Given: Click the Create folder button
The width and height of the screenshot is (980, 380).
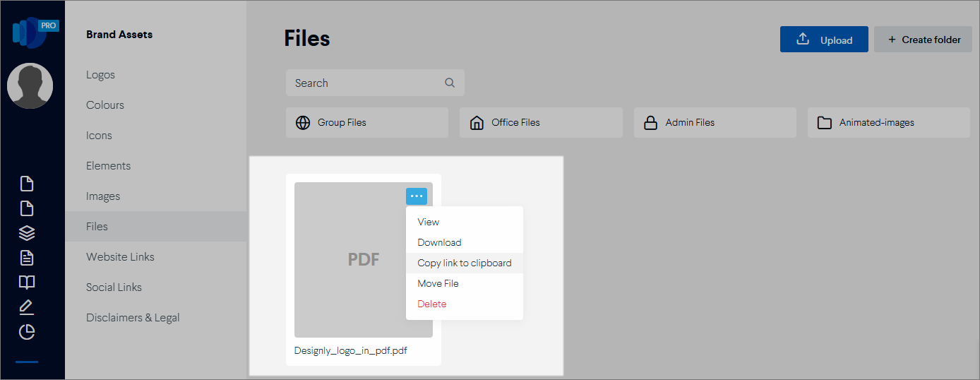Looking at the screenshot, I should point(923,40).
